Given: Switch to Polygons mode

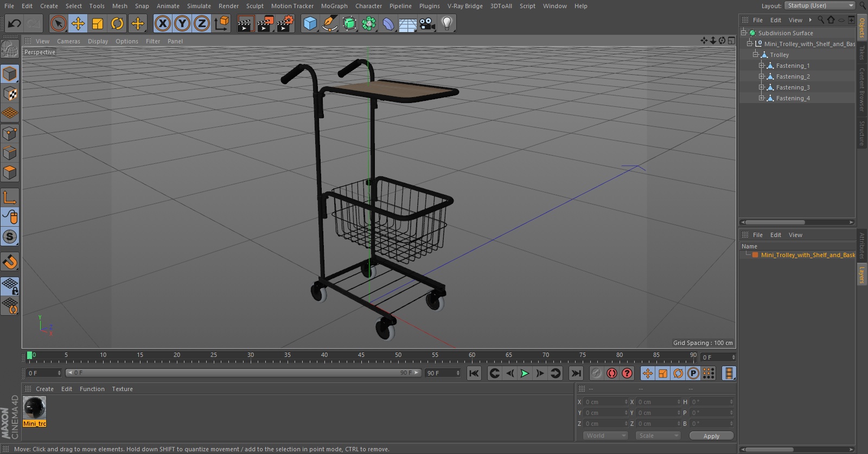Looking at the screenshot, I should pos(10,172).
